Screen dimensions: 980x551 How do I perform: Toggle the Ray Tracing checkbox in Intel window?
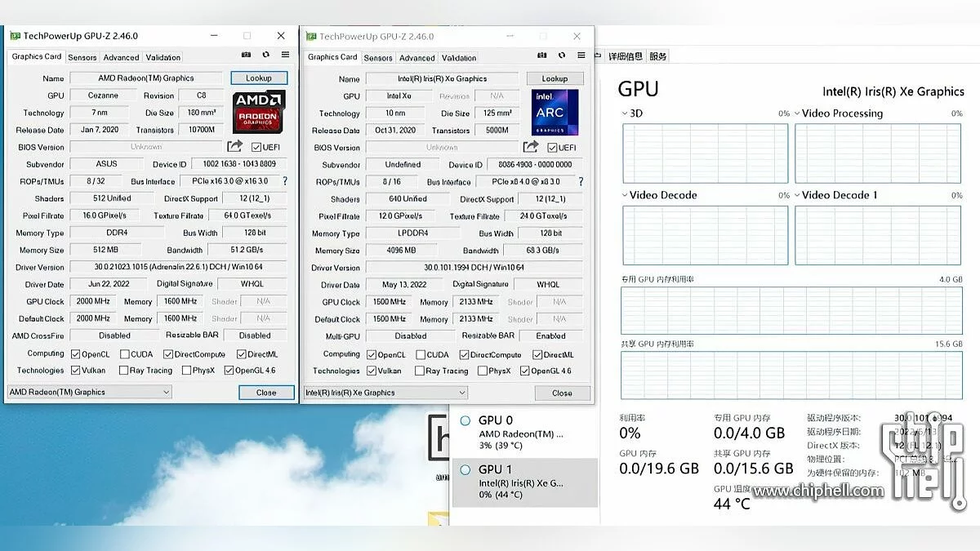pos(417,371)
